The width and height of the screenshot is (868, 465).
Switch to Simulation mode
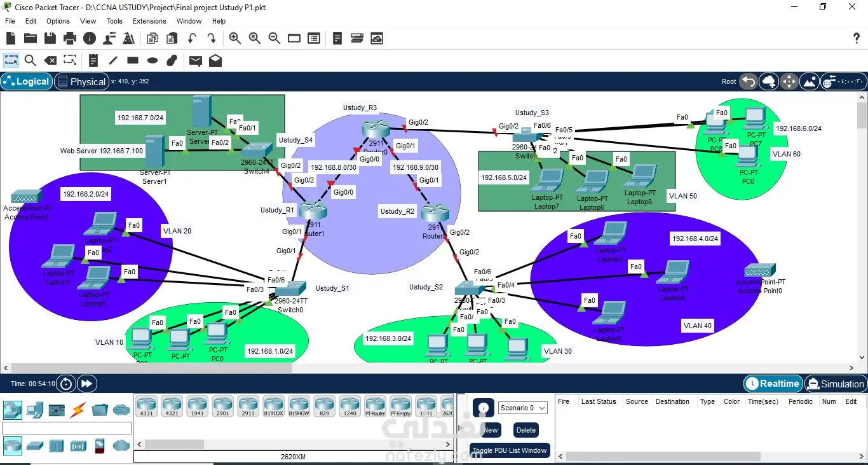[x=835, y=384]
